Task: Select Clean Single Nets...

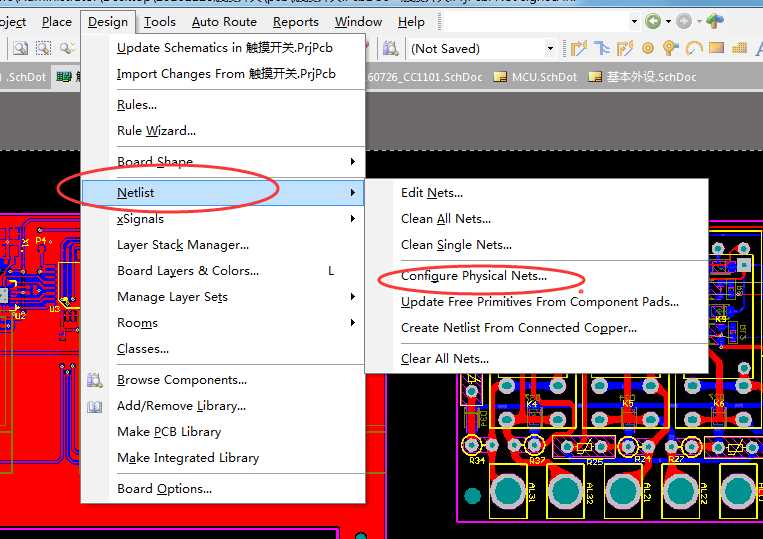Action: click(x=456, y=245)
